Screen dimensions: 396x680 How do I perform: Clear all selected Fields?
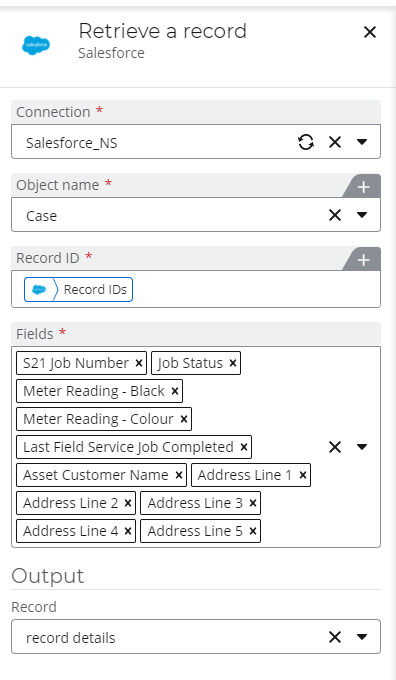click(335, 447)
